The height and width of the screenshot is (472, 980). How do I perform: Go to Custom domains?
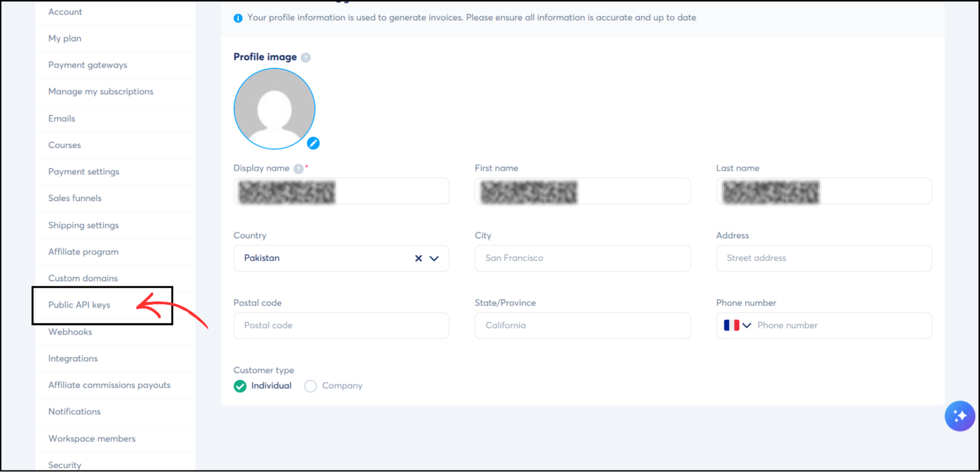point(82,278)
